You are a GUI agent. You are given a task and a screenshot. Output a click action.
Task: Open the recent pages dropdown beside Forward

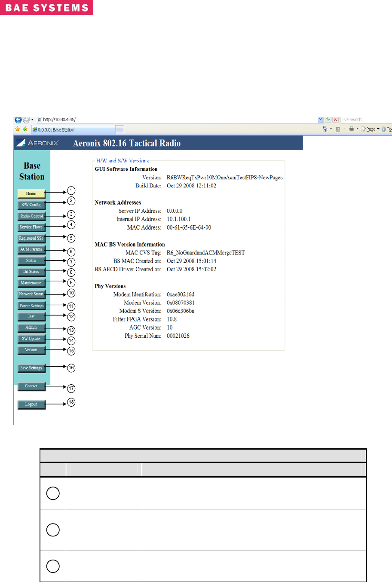pyautogui.click(x=32, y=120)
